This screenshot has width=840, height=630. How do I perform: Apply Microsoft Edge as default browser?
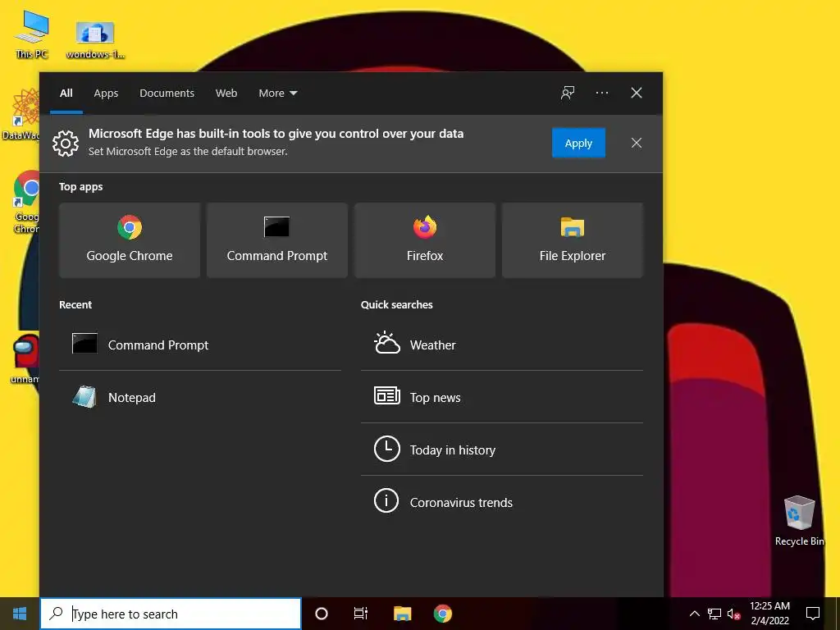[x=578, y=143]
